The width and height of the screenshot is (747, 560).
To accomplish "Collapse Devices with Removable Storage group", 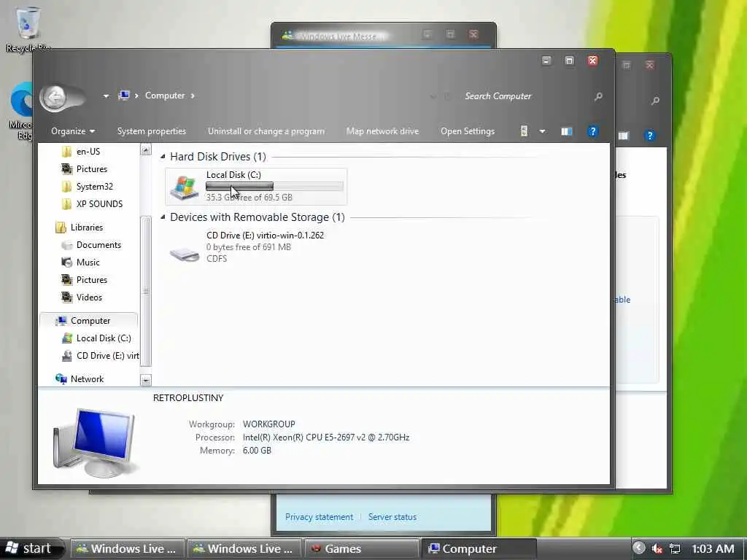I will pyautogui.click(x=163, y=217).
